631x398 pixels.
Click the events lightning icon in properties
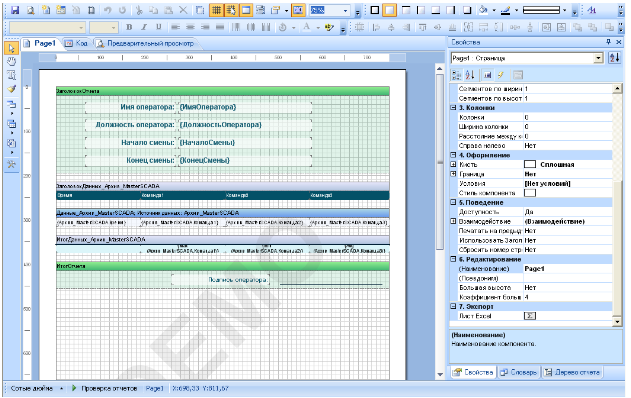[501, 75]
